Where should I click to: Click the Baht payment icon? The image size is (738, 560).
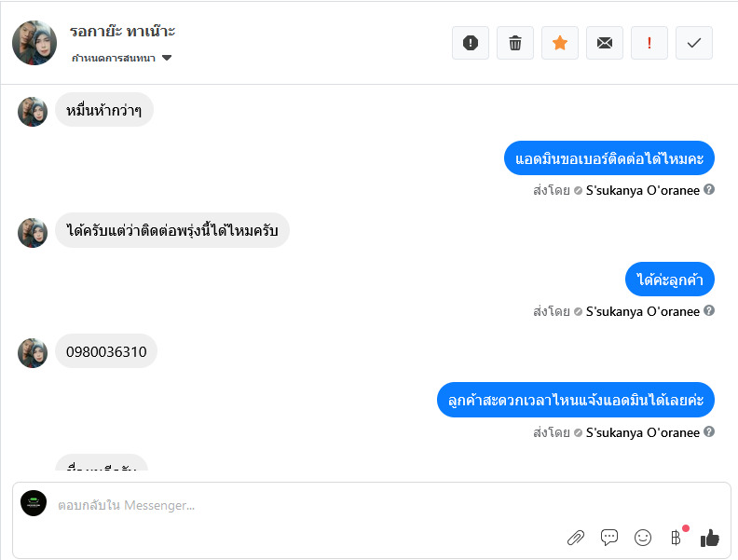(x=676, y=537)
